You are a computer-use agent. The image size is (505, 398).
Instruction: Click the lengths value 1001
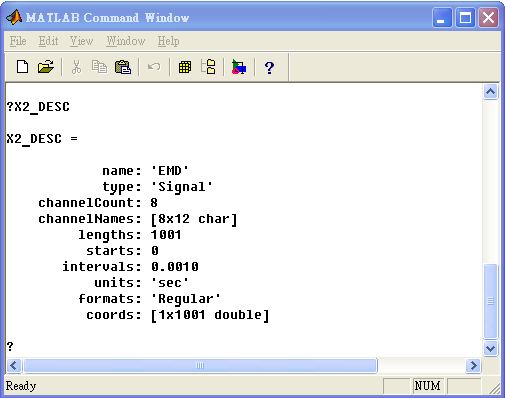pyautogui.click(x=166, y=235)
